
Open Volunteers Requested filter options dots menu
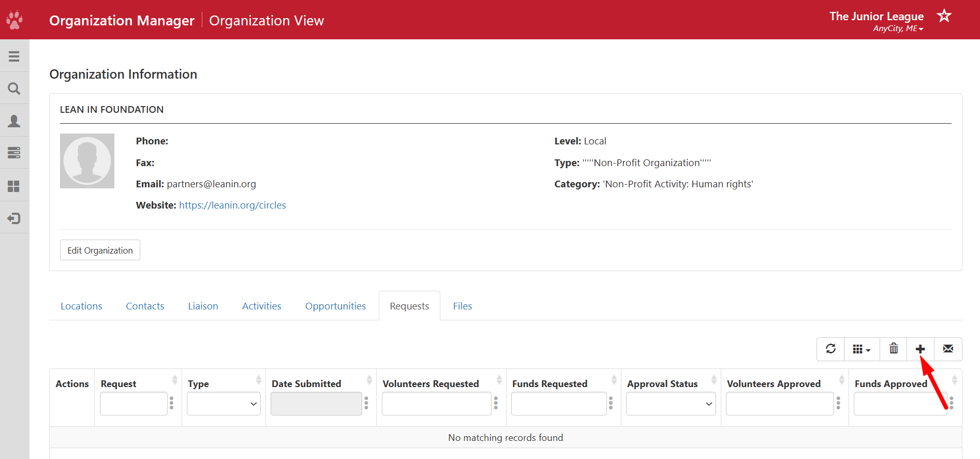click(x=496, y=403)
